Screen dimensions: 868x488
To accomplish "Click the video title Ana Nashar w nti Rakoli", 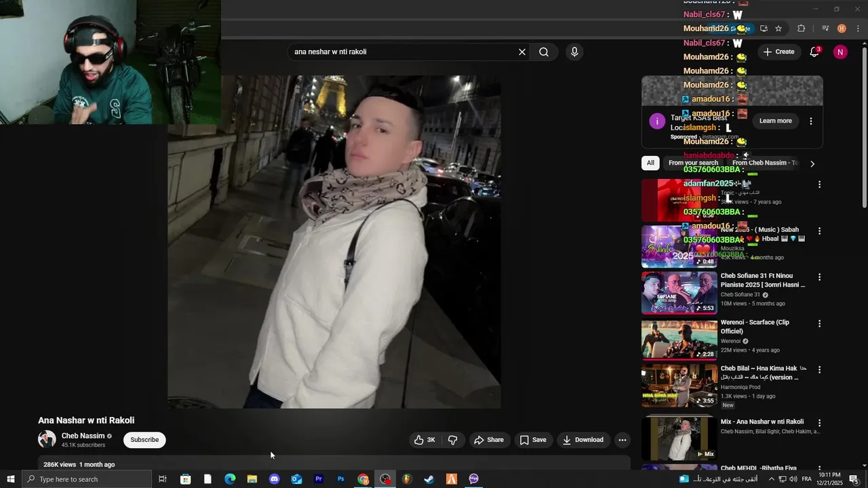I will pos(86,421).
